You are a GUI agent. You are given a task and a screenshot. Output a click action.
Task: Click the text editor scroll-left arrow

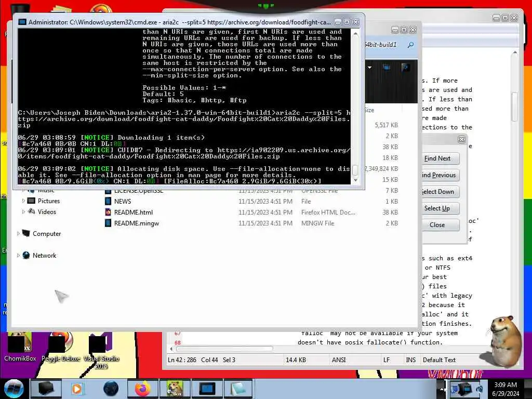(x=170, y=349)
